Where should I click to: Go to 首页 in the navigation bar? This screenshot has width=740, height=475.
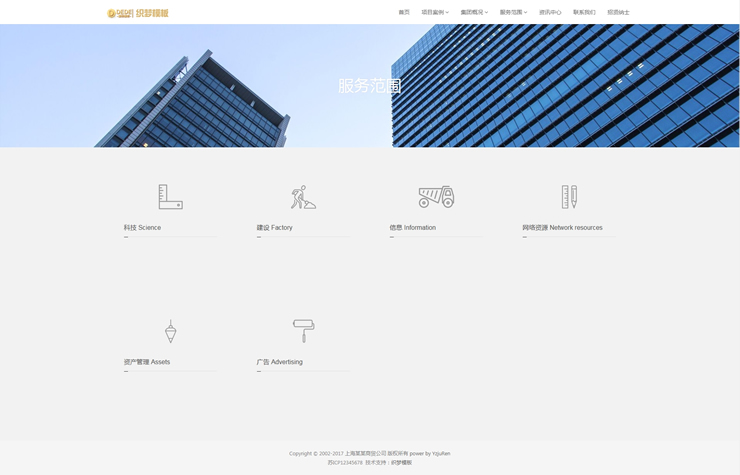pyautogui.click(x=404, y=13)
